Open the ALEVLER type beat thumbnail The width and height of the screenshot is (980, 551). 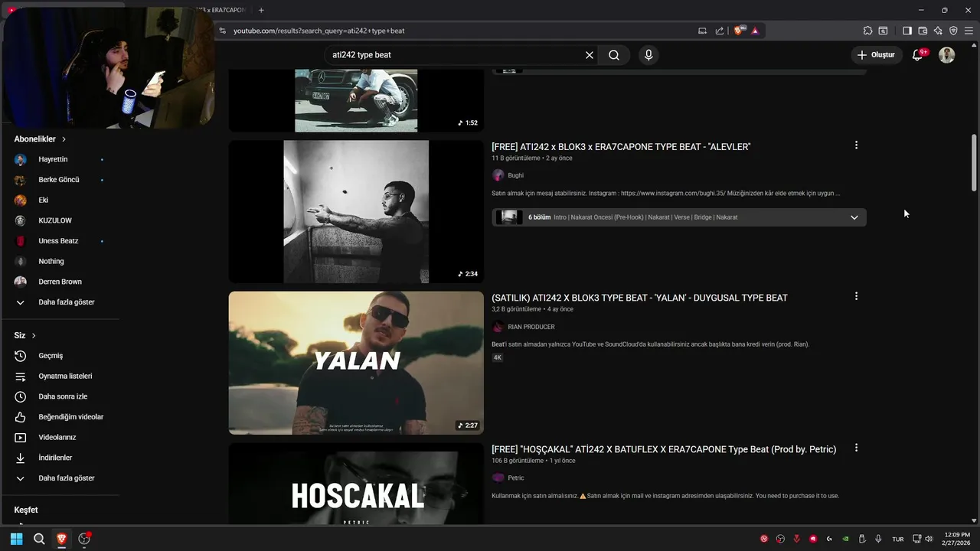356,211
